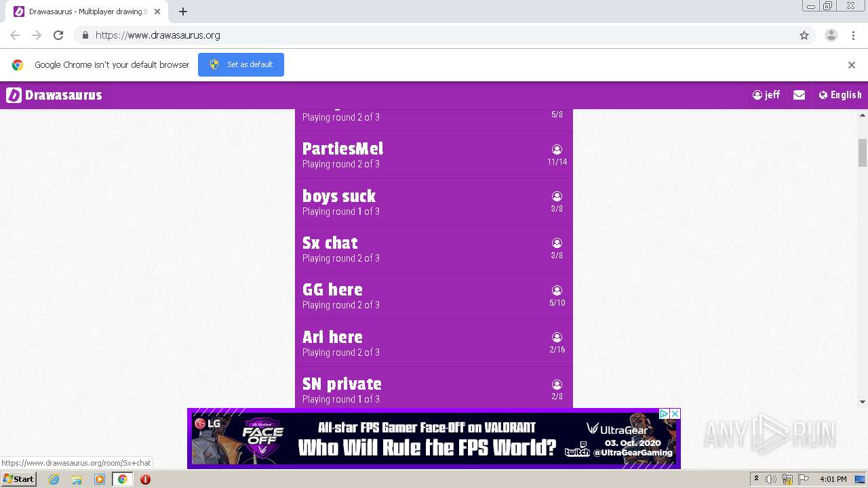
Task: Open a new browser tab
Action: tap(183, 12)
